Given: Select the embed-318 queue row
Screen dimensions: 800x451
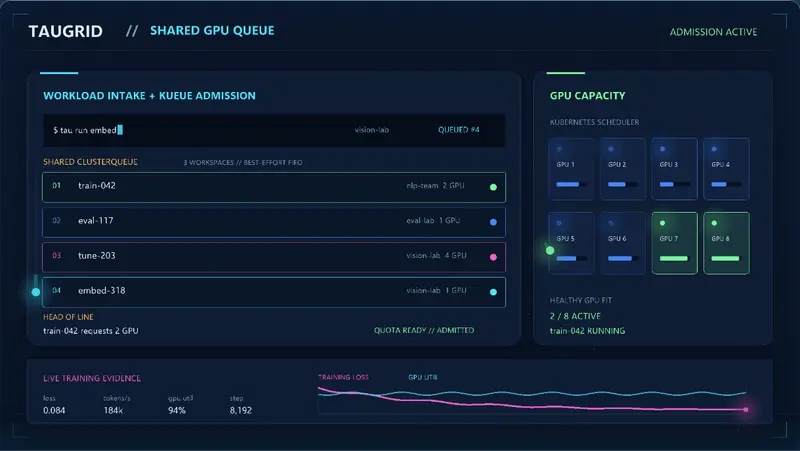Looking at the screenshot, I should click(x=274, y=292).
